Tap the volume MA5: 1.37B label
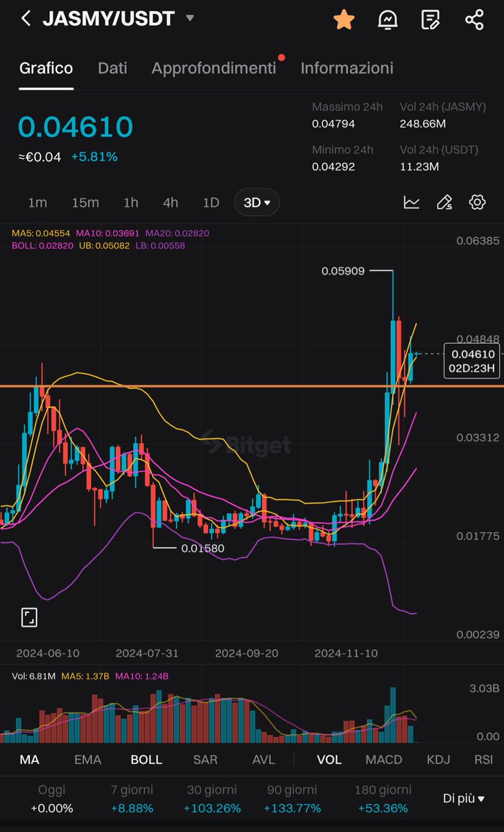This screenshot has width=504, height=832. point(85,676)
